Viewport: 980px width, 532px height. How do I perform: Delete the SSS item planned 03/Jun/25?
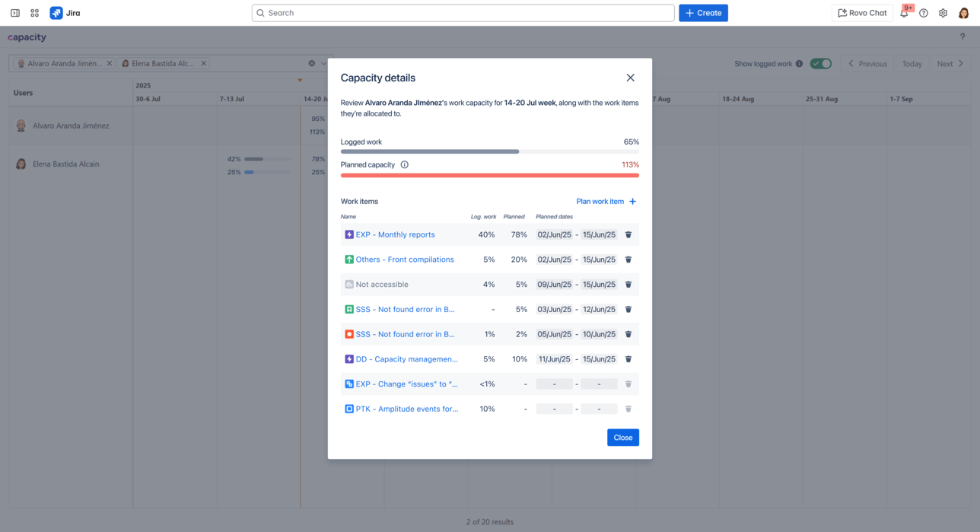[628, 310]
